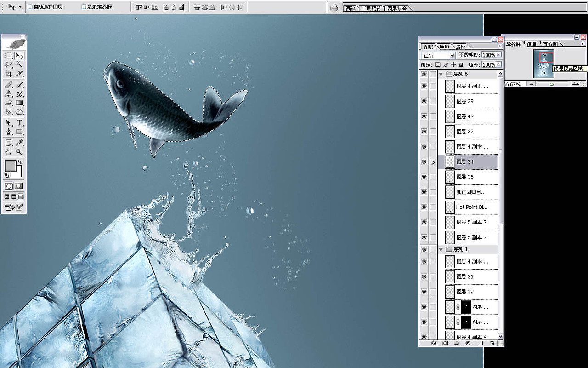Toggle lock image pixels

446,65
